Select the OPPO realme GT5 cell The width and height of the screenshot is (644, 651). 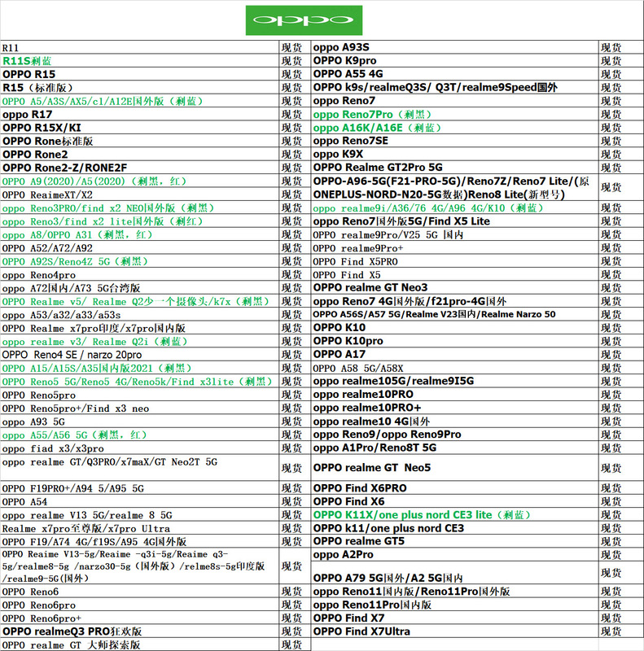[454, 541]
